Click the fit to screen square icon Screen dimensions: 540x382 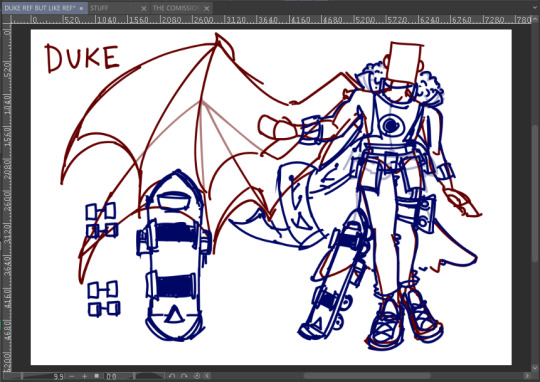(97, 376)
